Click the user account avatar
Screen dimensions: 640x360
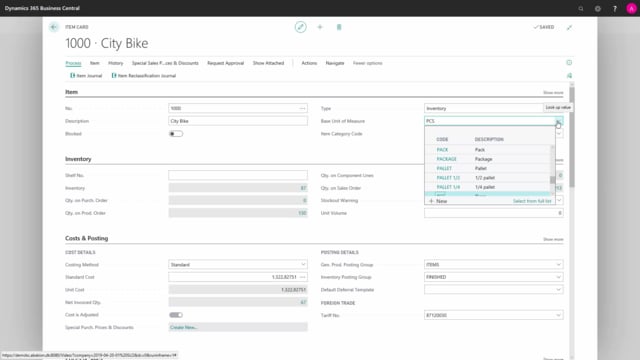pyautogui.click(x=631, y=8)
